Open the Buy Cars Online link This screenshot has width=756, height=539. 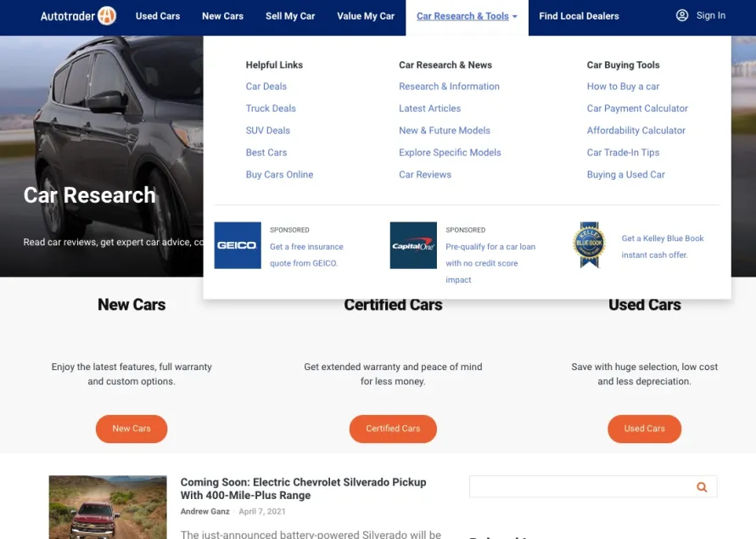279,175
